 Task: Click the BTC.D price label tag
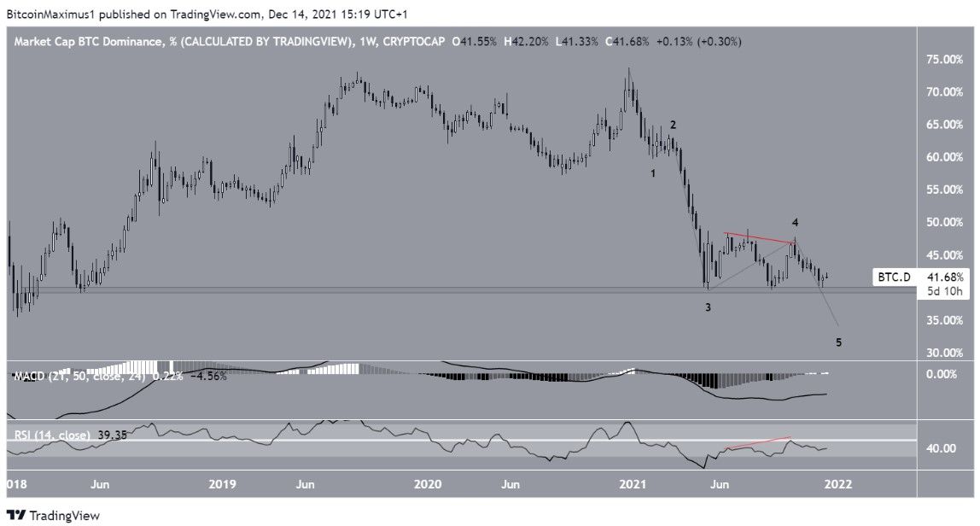[x=895, y=278]
